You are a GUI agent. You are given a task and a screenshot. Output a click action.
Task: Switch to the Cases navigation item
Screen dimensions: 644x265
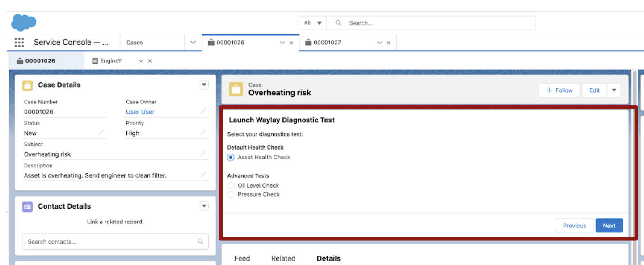[135, 43]
